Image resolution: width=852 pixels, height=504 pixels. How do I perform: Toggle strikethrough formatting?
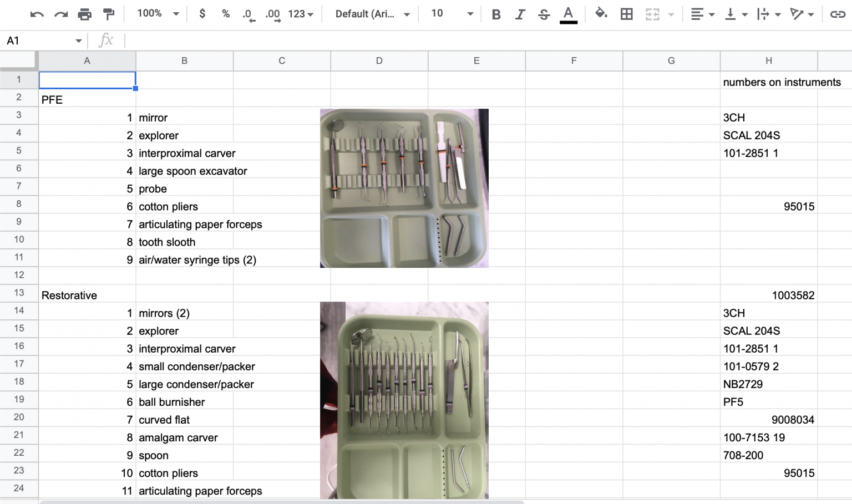pos(544,14)
